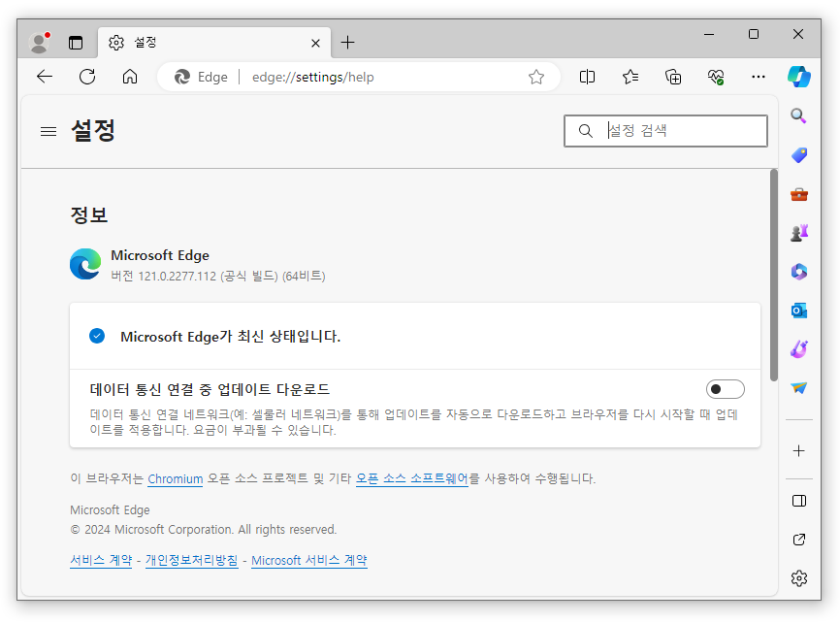The width and height of the screenshot is (840, 623).
Task: Open the Chromium link
Action: point(176,478)
